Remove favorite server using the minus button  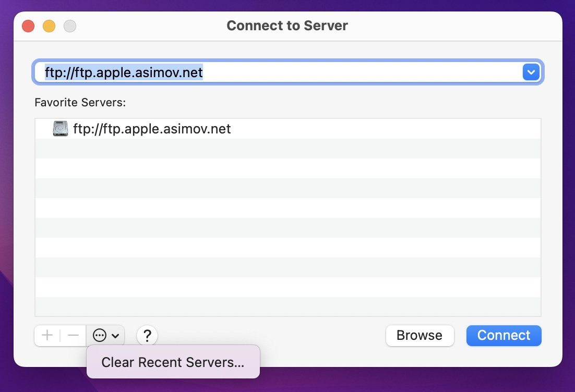pyautogui.click(x=73, y=335)
